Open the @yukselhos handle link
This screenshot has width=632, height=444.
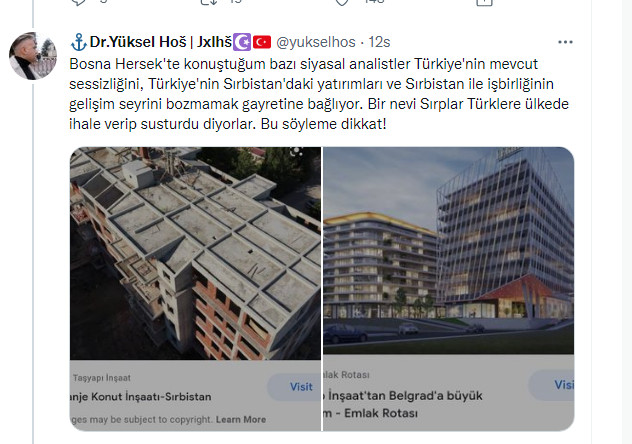coord(316,42)
